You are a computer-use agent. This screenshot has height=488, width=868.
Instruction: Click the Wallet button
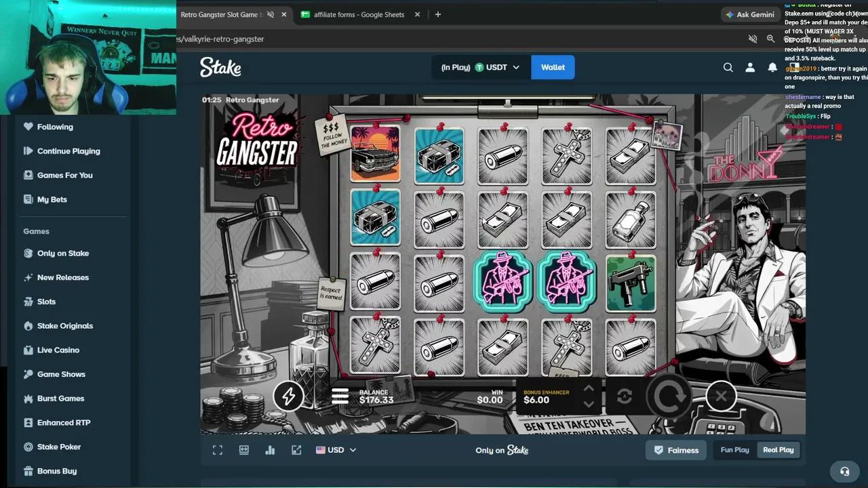point(553,67)
